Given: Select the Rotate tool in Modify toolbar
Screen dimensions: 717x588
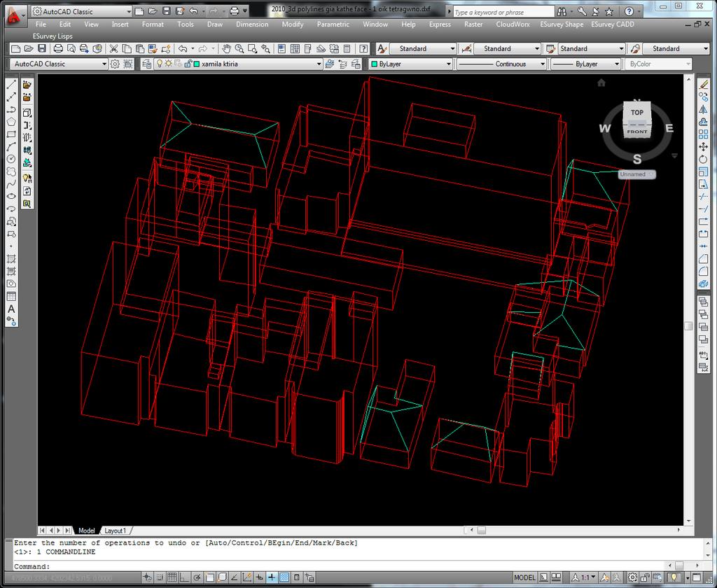Looking at the screenshot, I should coord(703,159).
